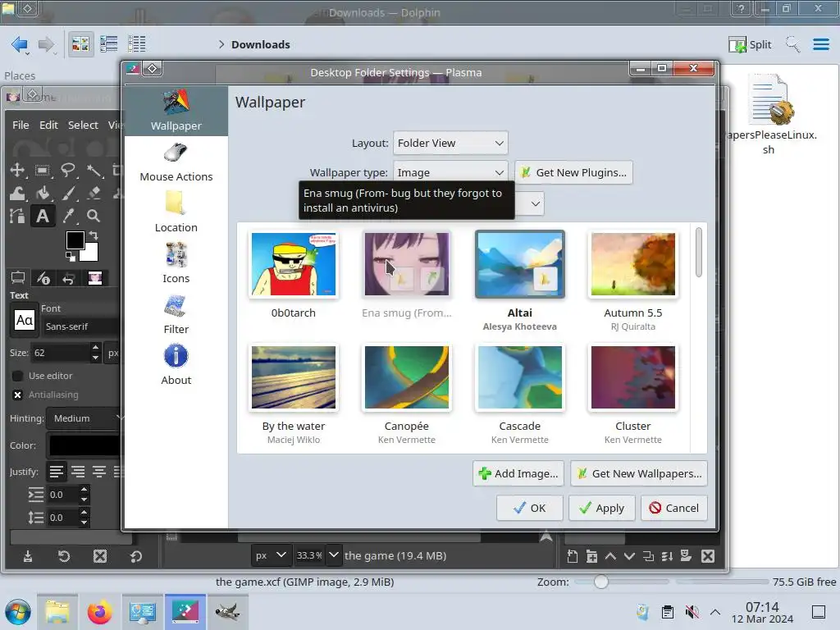This screenshot has height=630, width=840.
Task: Open the Hinting Medium dropdown
Action: click(x=84, y=418)
